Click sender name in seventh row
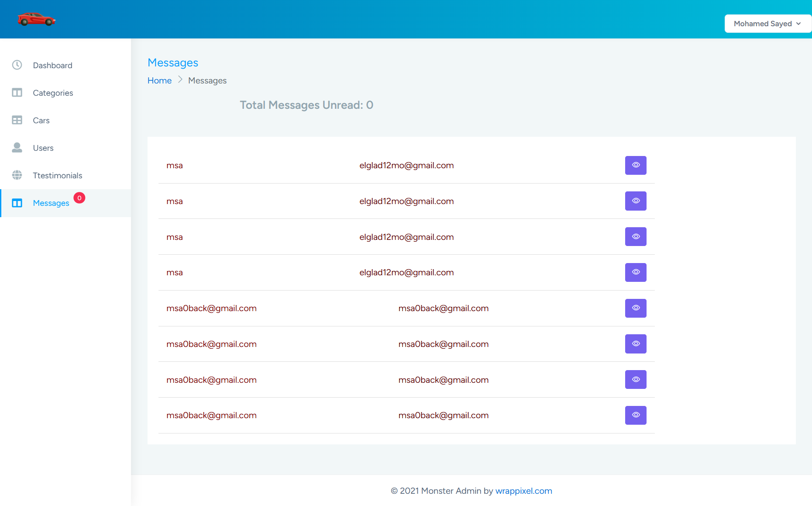The image size is (812, 506). 211,380
